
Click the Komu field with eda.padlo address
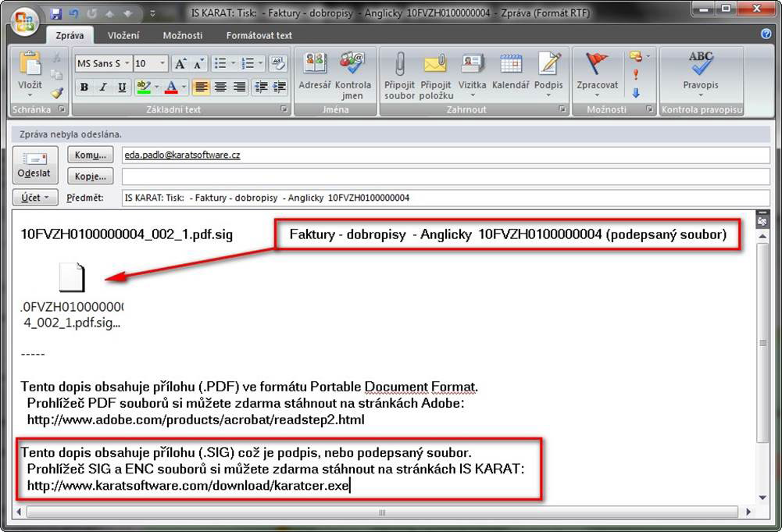point(445,155)
